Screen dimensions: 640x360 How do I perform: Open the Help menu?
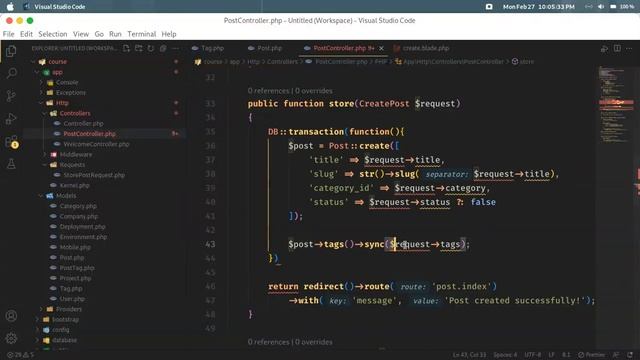[x=169, y=34]
